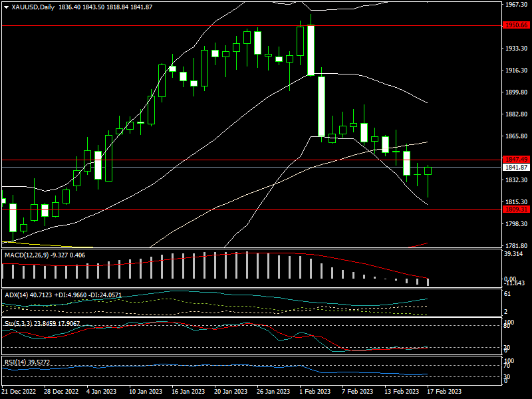Click the 26 Jan 2023 date label

(x=273, y=391)
